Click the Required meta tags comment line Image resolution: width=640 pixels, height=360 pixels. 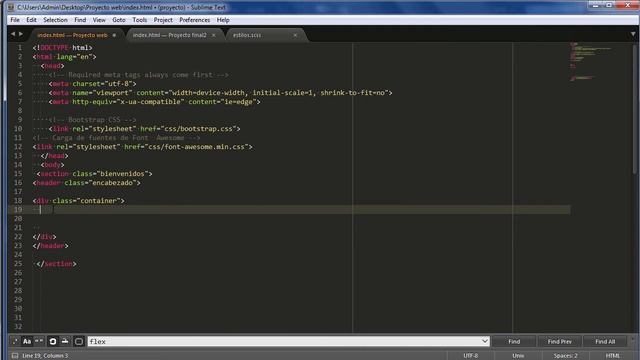click(138, 75)
